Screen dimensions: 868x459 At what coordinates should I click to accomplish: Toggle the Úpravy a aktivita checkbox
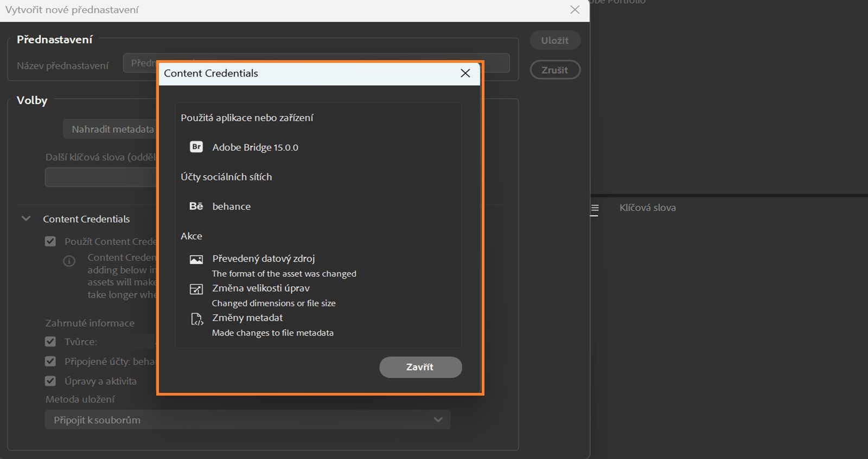click(50, 381)
